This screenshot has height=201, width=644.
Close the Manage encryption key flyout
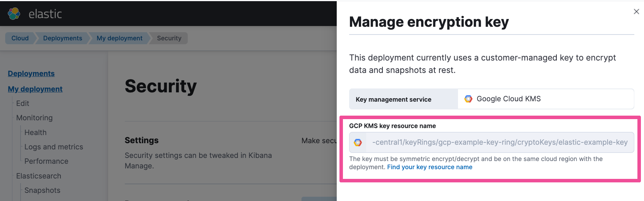click(x=636, y=12)
